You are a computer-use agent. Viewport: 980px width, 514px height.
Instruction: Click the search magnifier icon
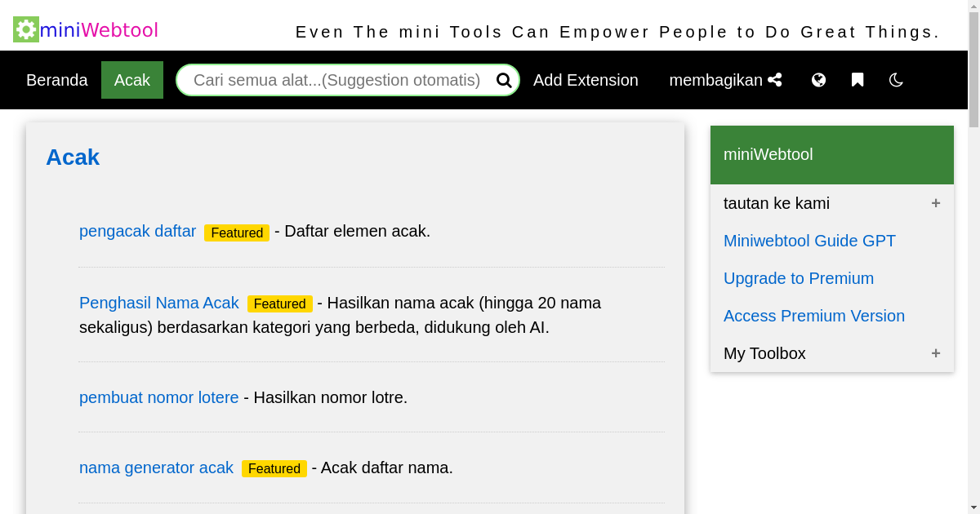(504, 80)
